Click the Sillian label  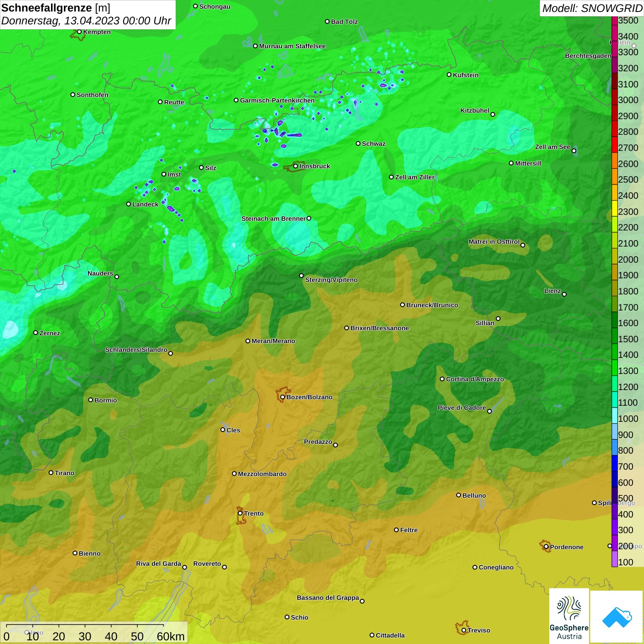click(485, 323)
